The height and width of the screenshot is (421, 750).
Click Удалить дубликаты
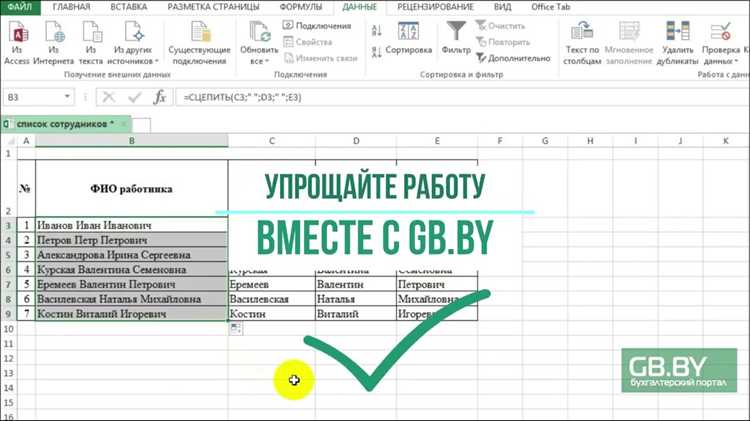(678, 43)
